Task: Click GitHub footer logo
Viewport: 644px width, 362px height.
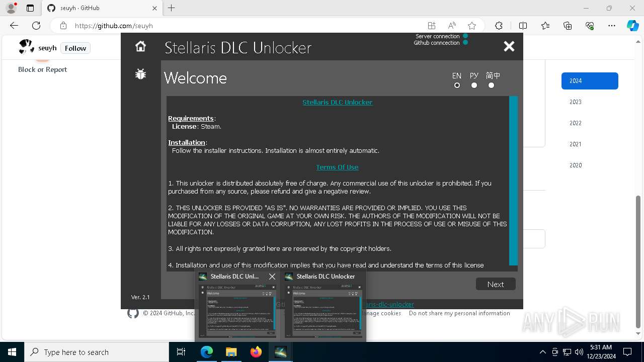Action: [x=133, y=313]
